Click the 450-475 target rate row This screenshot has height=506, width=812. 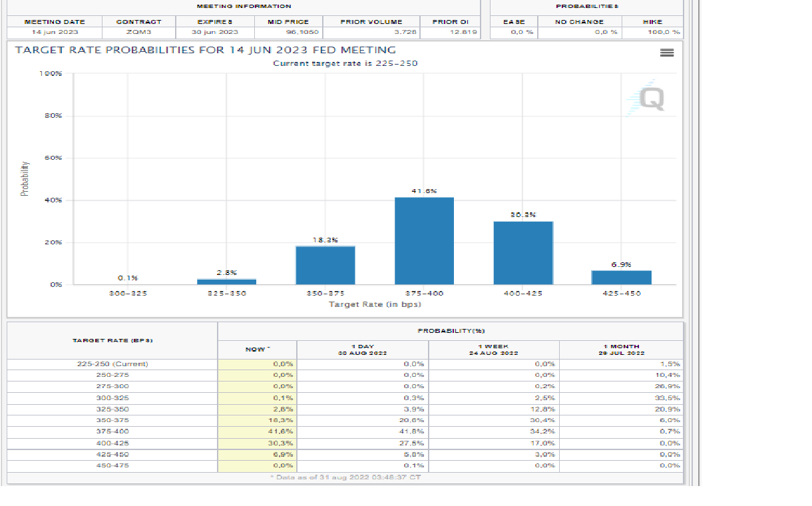click(112, 465)
